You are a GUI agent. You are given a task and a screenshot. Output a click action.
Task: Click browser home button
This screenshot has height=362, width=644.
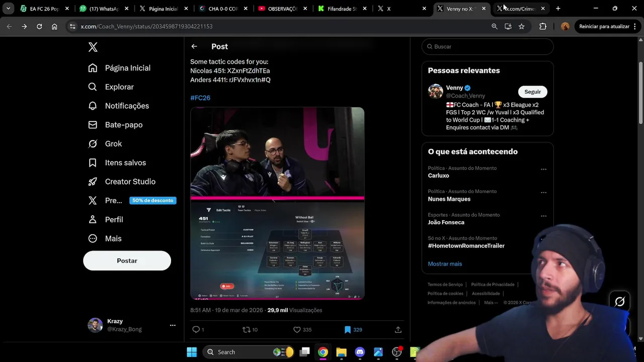coord(54,26)
